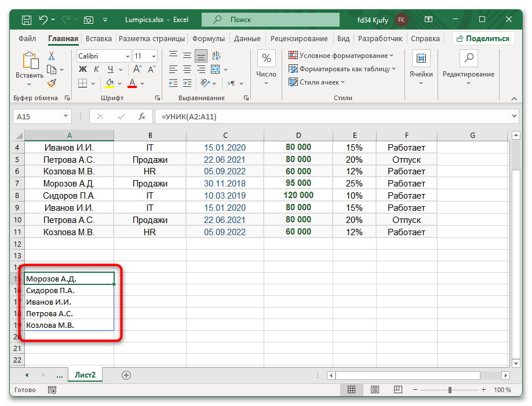Screen dimensions: 532x406
Task: Click the wrap text icon in alignment group
Action: point(215,57)
